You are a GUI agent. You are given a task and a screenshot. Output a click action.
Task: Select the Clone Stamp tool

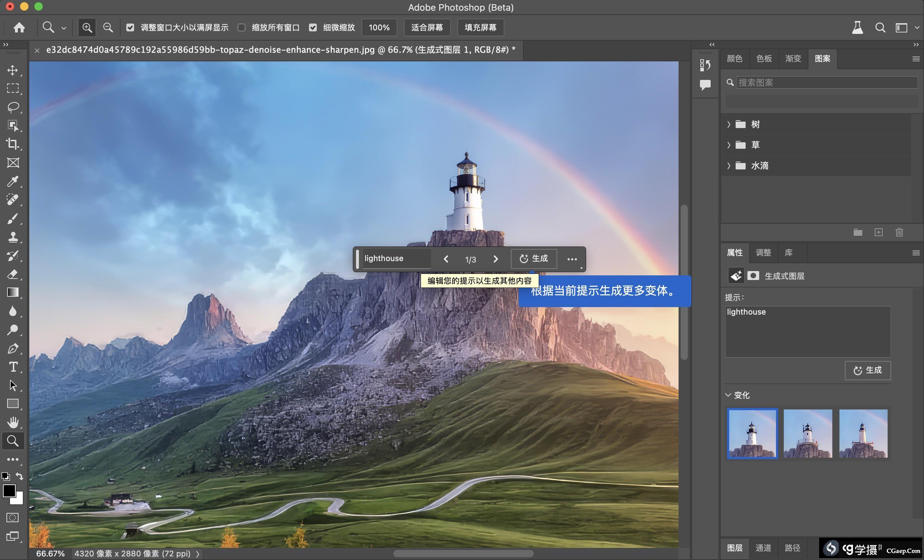click(x=13, y=237)
